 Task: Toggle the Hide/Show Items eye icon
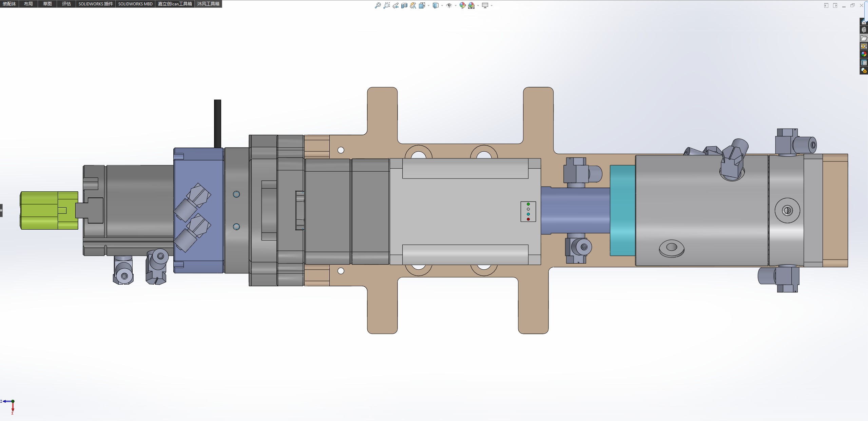pos(449,5)
